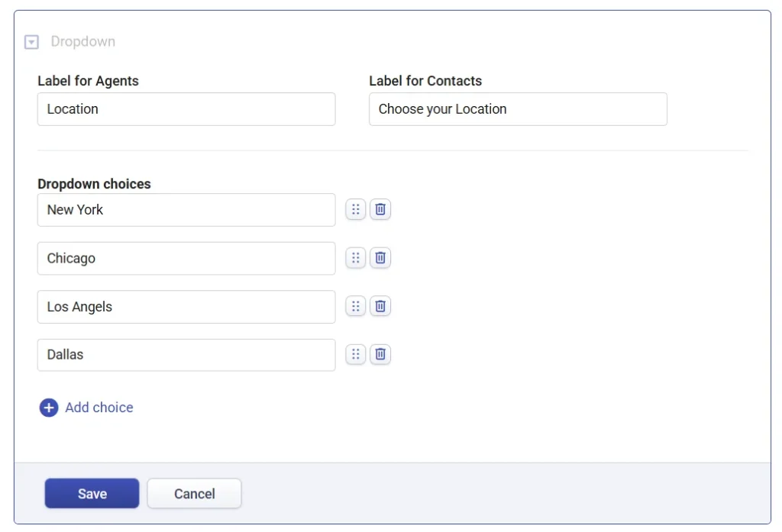Click the Dropdown header text
Image resolution: width=782 pixels, height=532 pixels.
[x=82, y=41]
